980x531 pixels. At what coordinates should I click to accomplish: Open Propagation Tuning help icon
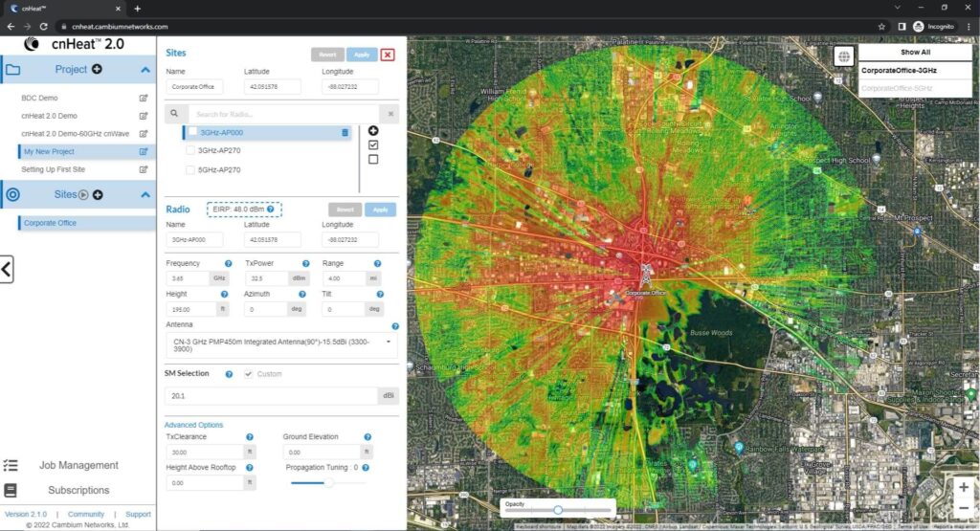(x=366, y=468)
